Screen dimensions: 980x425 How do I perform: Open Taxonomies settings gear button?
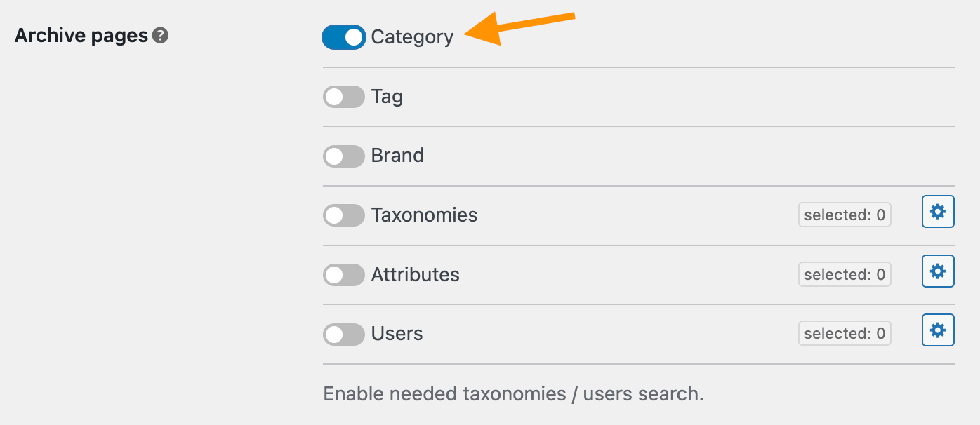938,212
